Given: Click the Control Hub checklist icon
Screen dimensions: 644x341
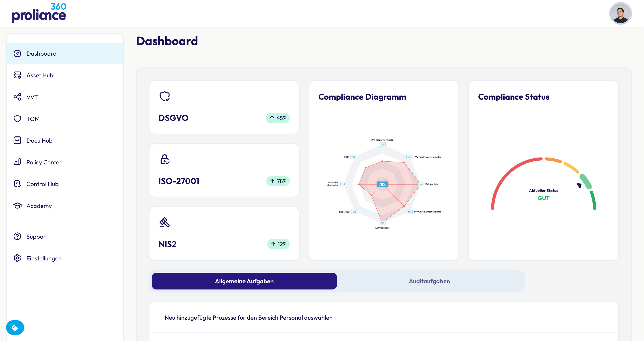Looking at the screenshot, I should tap(17, 184).
